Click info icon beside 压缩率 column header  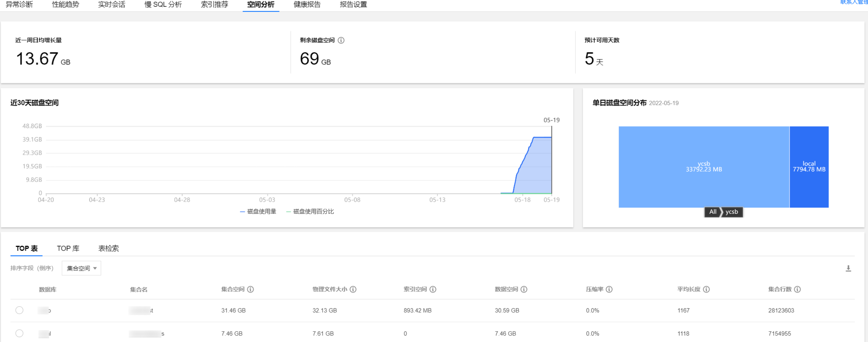[x=609, y=289]
